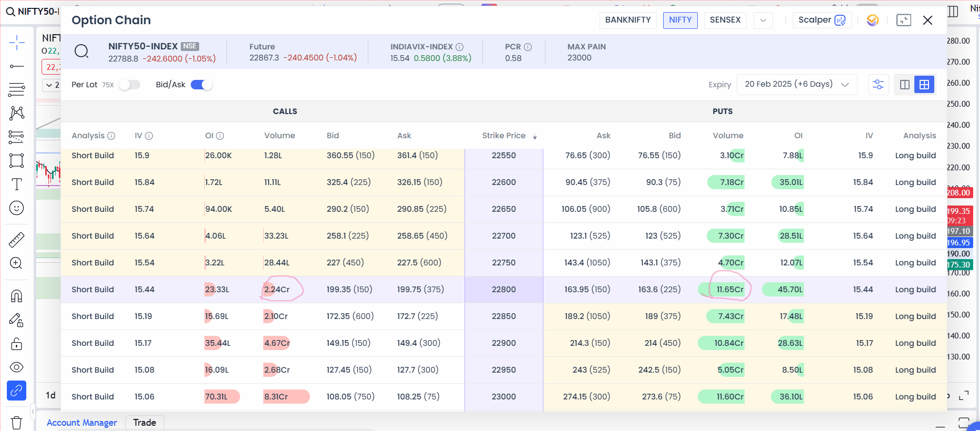Open the emoji icons tool
980x431 pixels.
pos(17,208)
